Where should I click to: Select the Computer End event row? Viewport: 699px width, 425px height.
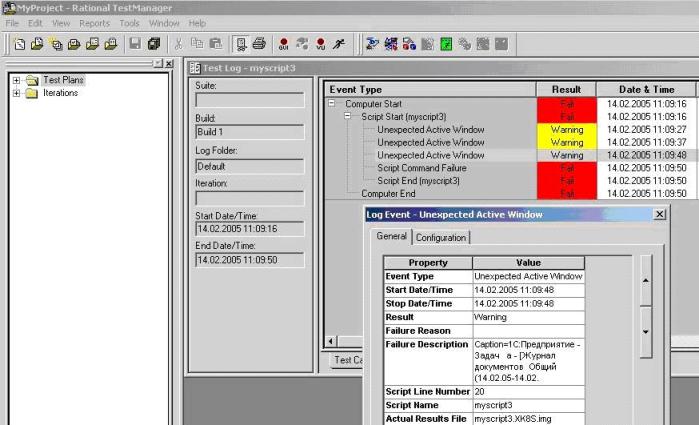388,194
